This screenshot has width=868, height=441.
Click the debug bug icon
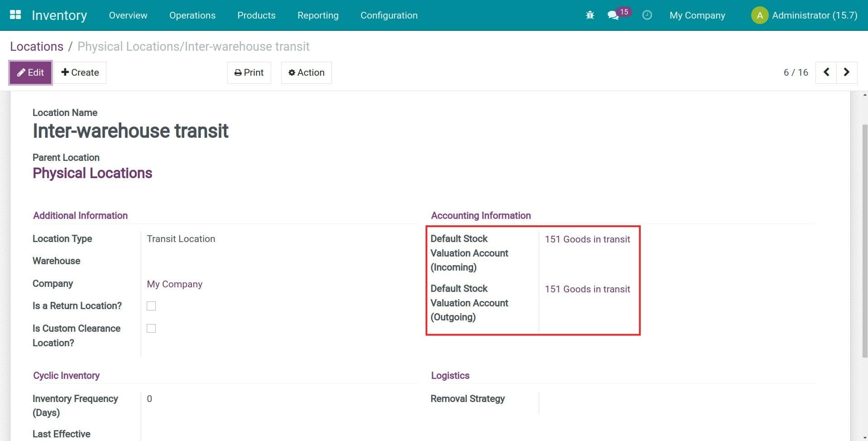coord(590,15)
